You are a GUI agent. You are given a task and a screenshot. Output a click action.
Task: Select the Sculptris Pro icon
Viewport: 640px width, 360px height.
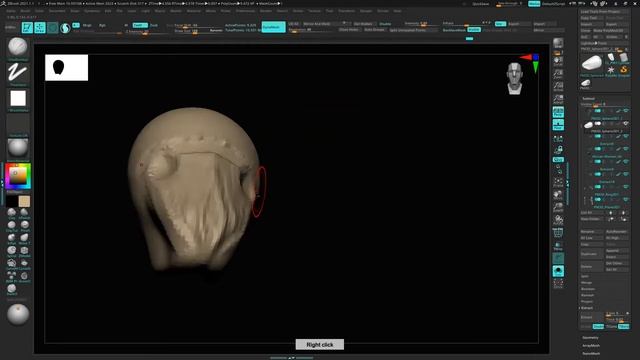click(x=65, y=28)
